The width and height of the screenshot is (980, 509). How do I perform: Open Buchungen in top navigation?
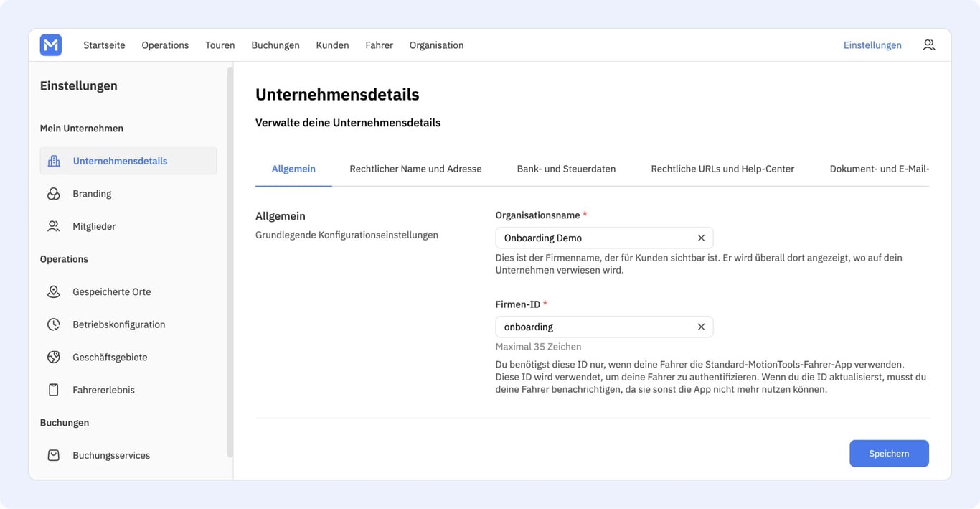point(275,45)
